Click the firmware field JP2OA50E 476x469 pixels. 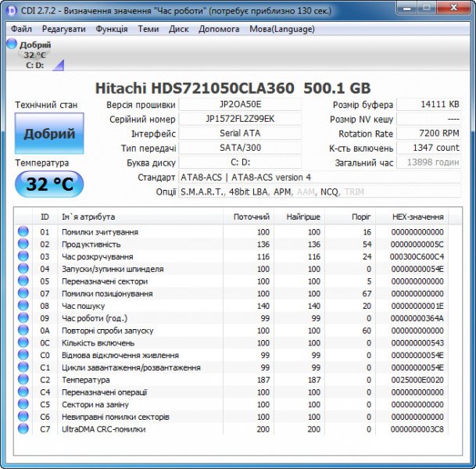pos(240,105)
